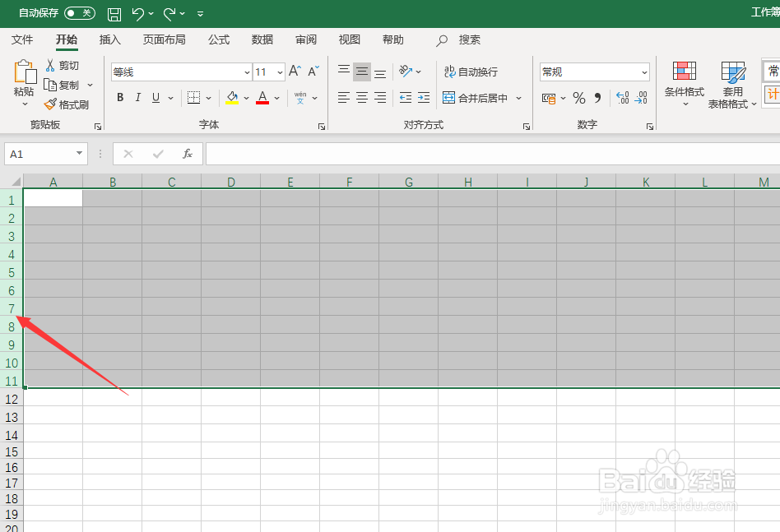Undo the last action
This screenshot has width=780, height=532.
(x=138, y=14)
